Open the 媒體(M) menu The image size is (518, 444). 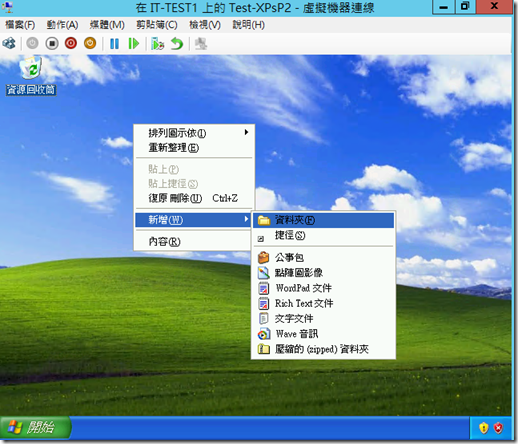pyautogui.click(x=107, y=25)
